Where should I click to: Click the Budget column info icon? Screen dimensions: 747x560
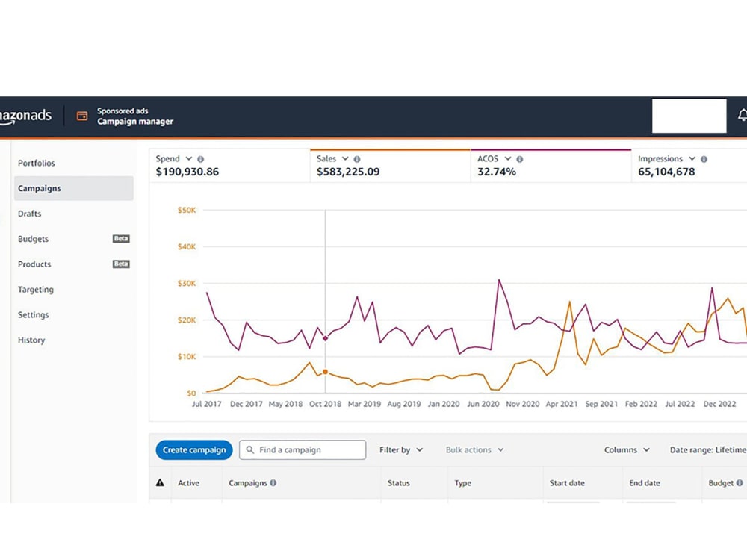pyautogui.click(x=740, y=482)
